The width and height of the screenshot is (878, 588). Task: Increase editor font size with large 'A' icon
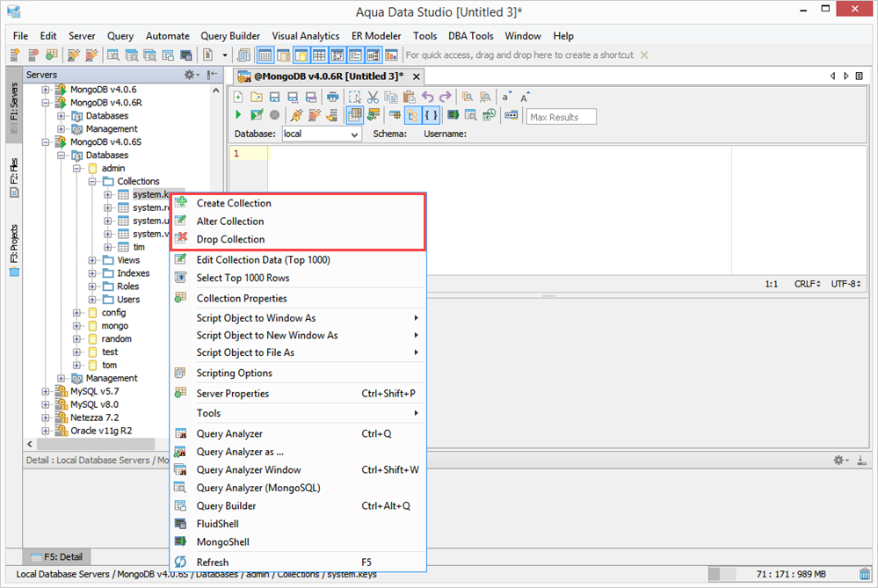pyautogui.click(x=525, y=97)
